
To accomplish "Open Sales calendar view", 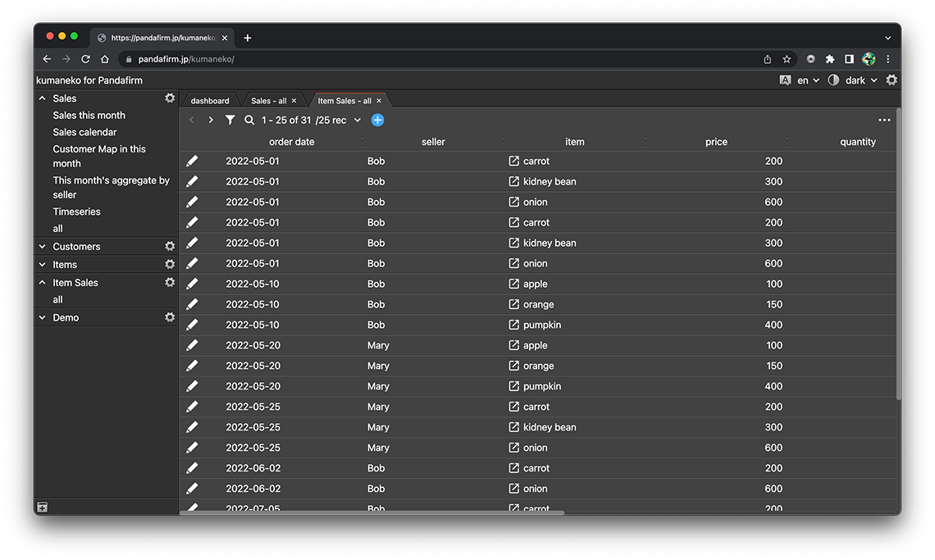I will pyautogui.click(x=84, y=132).
